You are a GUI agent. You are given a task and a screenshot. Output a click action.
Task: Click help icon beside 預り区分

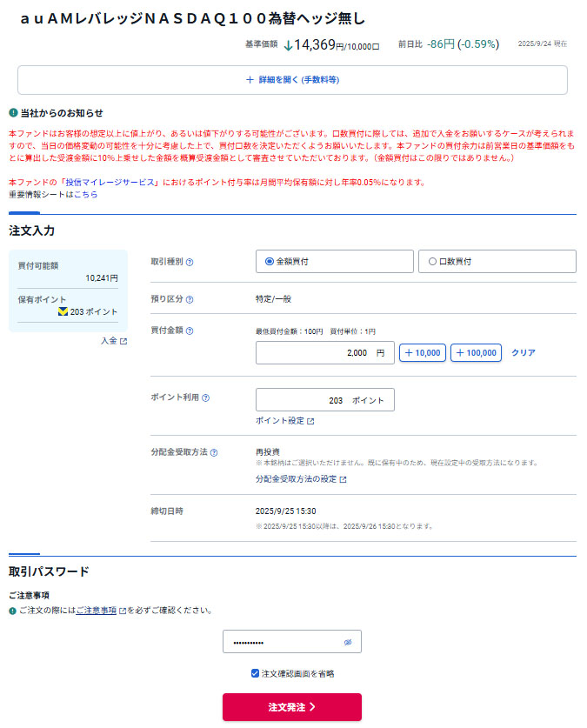pyautogui.click(x=190, y=299)
